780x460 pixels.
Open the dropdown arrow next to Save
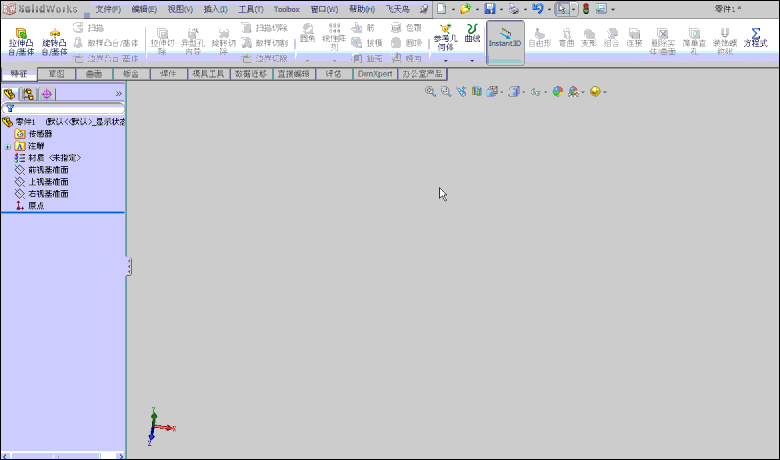[x=501, y=9]
